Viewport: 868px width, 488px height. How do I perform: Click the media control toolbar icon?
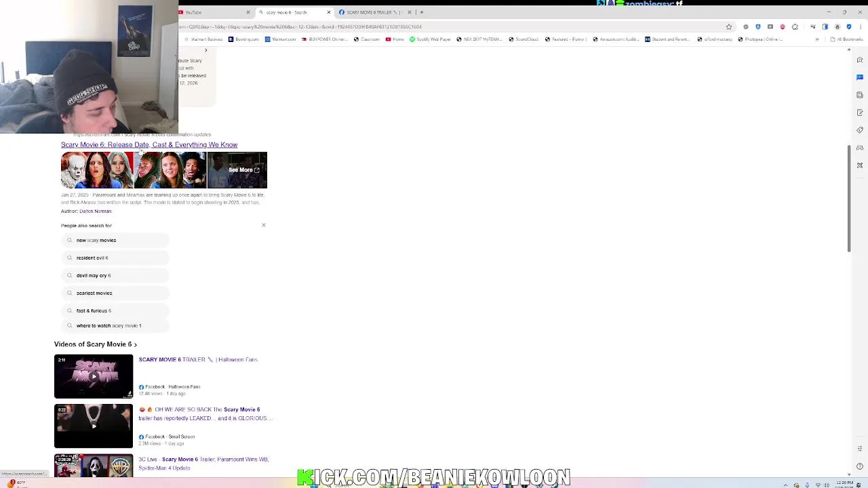[x=813, y=27]
